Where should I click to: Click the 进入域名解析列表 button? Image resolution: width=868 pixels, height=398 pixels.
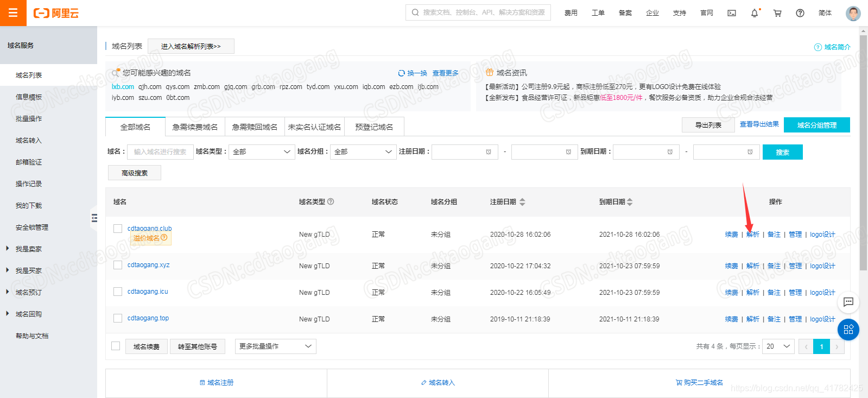(191, 46)
